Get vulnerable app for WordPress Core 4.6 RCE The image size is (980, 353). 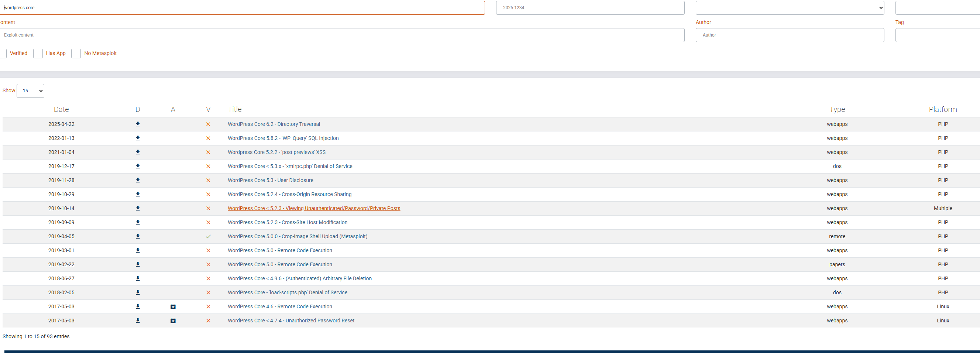coord(173,306)
